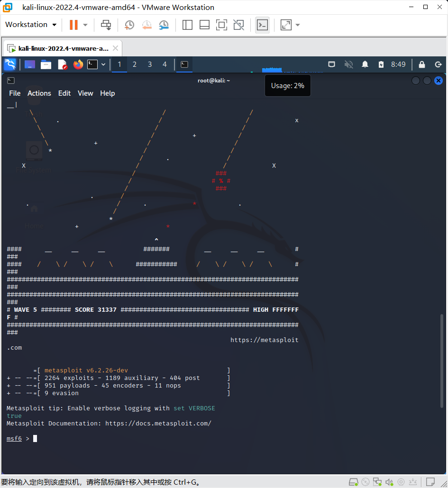Open the Actions menu in terminal
Image resolution: width=448 pixels, height=488 pixels.
pos(39,93)
